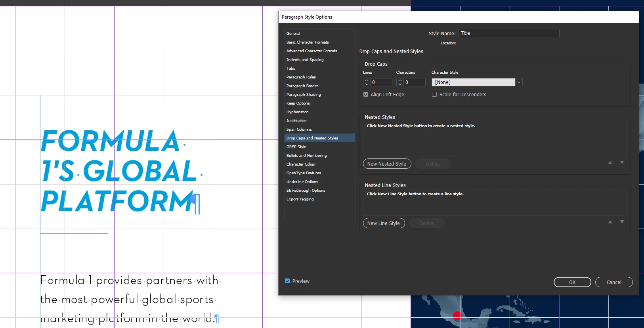Open GREP Style category

[x=319, y=147]
